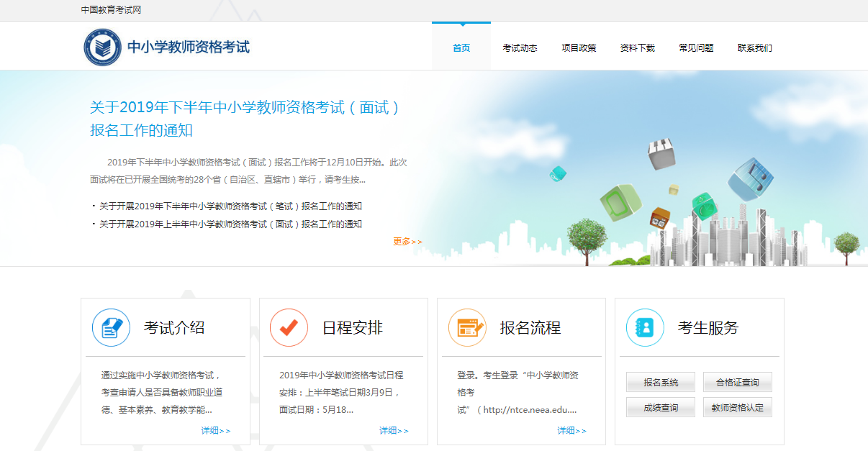Click the 日程安排 red checkmark icon

(289, 328)
